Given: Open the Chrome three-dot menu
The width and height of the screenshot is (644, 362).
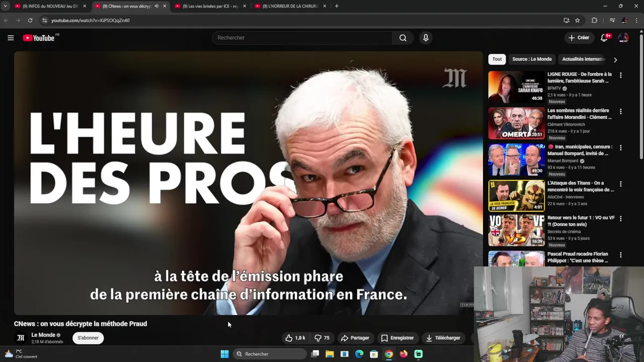Looking at the screenshot, I should (636, 20).
